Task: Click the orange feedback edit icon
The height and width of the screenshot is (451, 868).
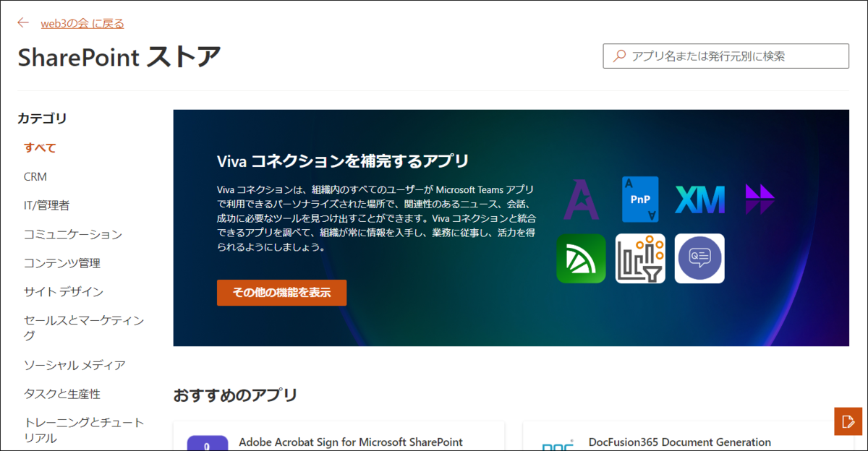Action: [x=848, y=421]
